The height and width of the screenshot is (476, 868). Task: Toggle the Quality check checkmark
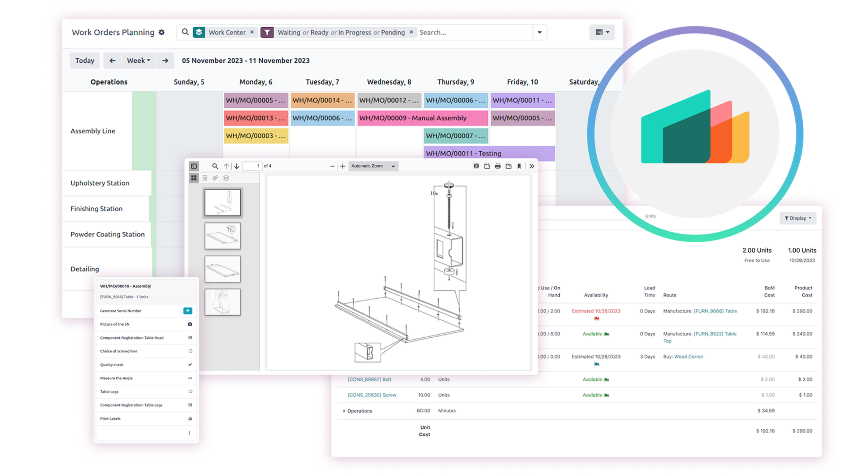[190, 364]
